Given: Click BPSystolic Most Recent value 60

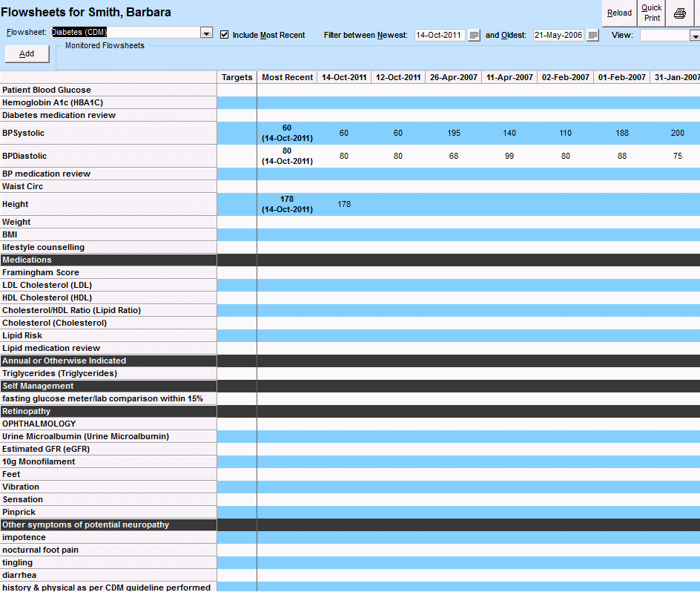Looking at the screenshot, I should tap(287, 133).
